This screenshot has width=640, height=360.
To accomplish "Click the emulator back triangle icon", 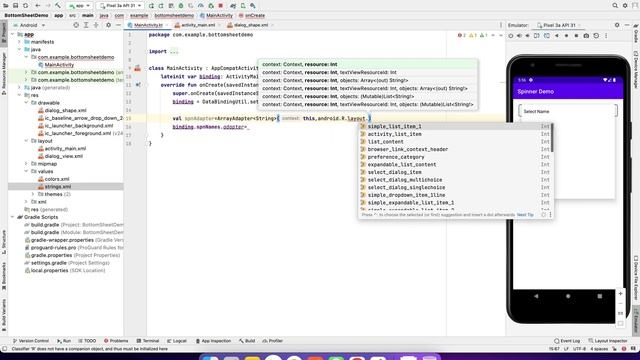I will point(557,36).
